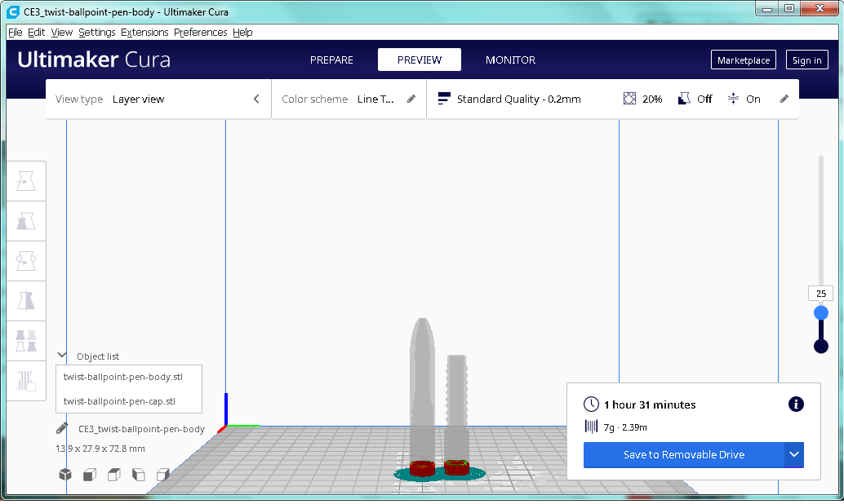Viewport: 844px width, 504px height.
Task: Click the Sign in button
Action: (806, 60)
